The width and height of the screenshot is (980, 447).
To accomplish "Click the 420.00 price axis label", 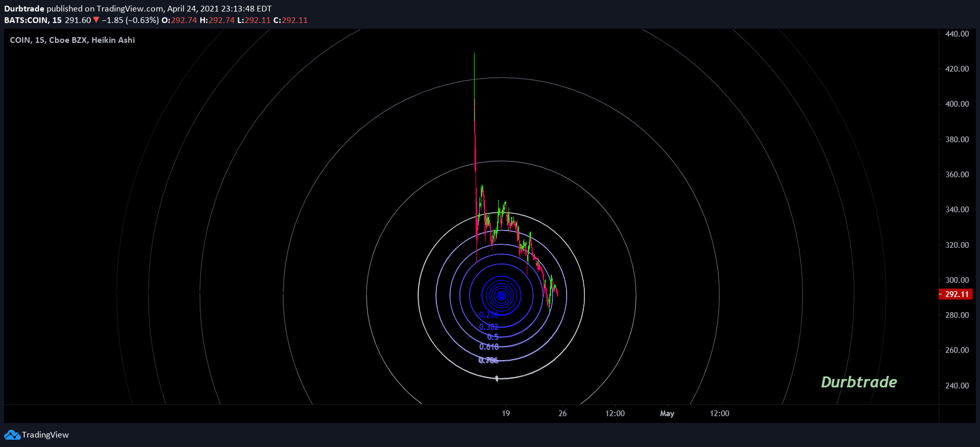I will point(957,68).
